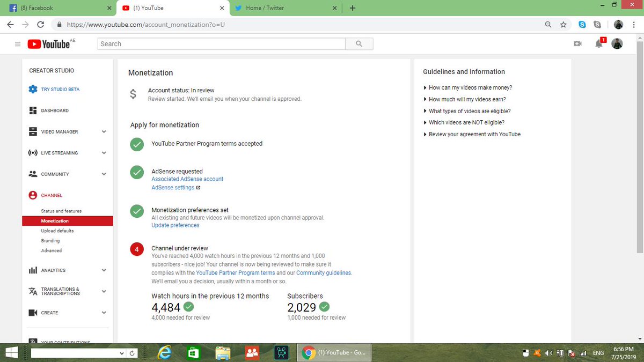Expand 'How much will my videos earn?'
644x362 pixels.
point(465,99)
